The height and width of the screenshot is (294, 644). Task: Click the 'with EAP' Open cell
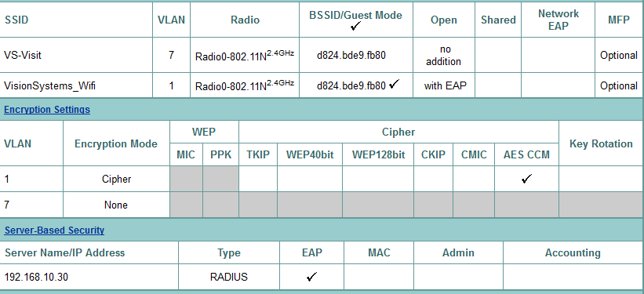click(x=446, y=85)
